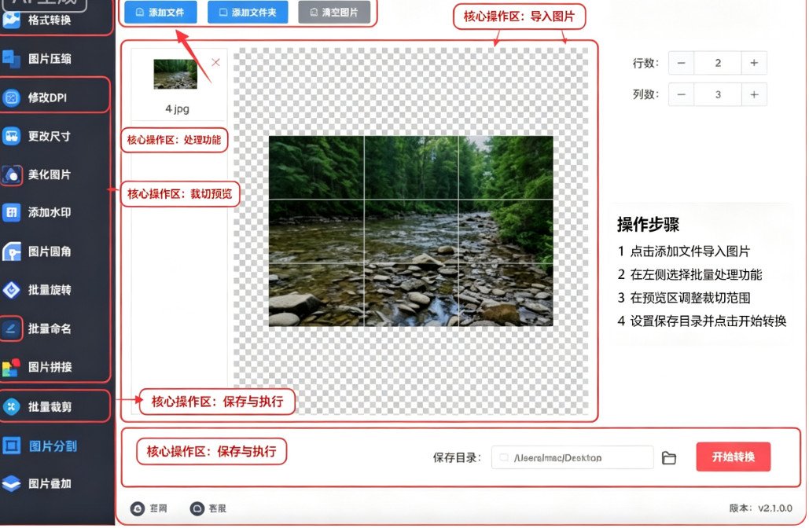Image resolution: width=809 pixels, height=532 pixels.
Task: Click the 4.jpg file name text
Action: (177, 109)
